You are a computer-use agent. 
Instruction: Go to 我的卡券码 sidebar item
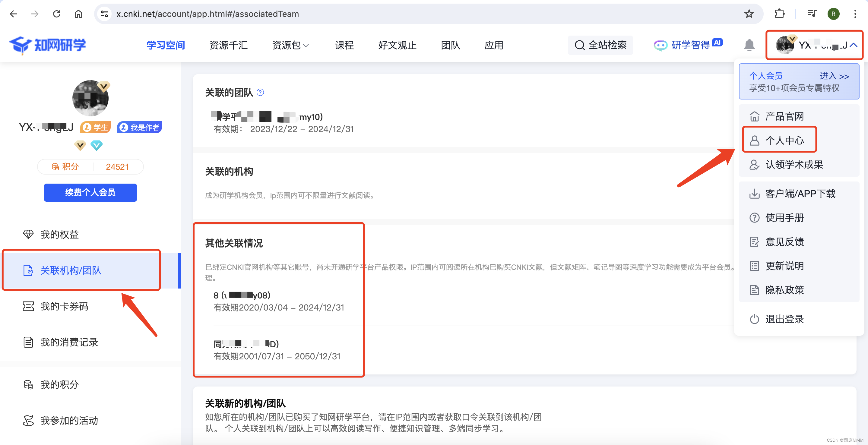click(64, 306)
